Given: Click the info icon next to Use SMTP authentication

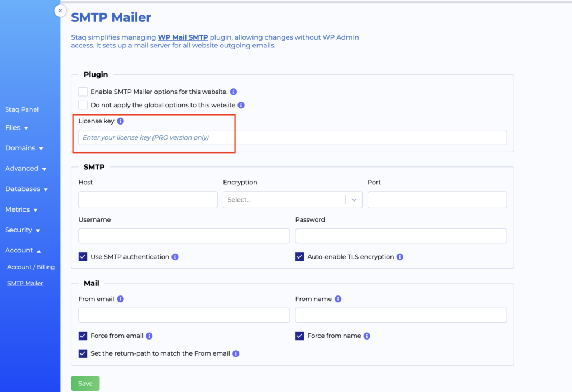Looking at the screenshot, I should coord(175,256).
